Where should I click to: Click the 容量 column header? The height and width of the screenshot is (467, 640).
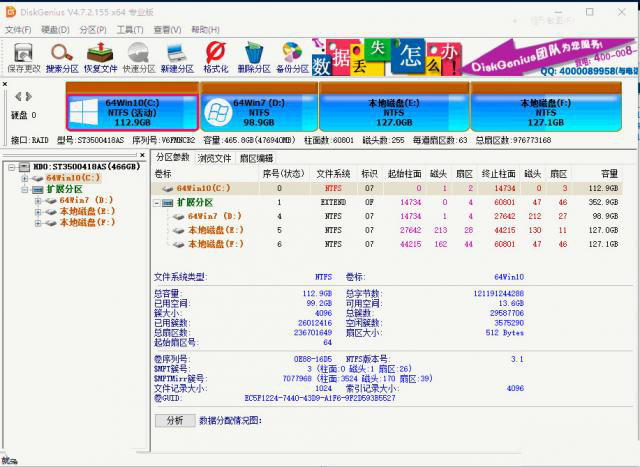tap(597, 174)
